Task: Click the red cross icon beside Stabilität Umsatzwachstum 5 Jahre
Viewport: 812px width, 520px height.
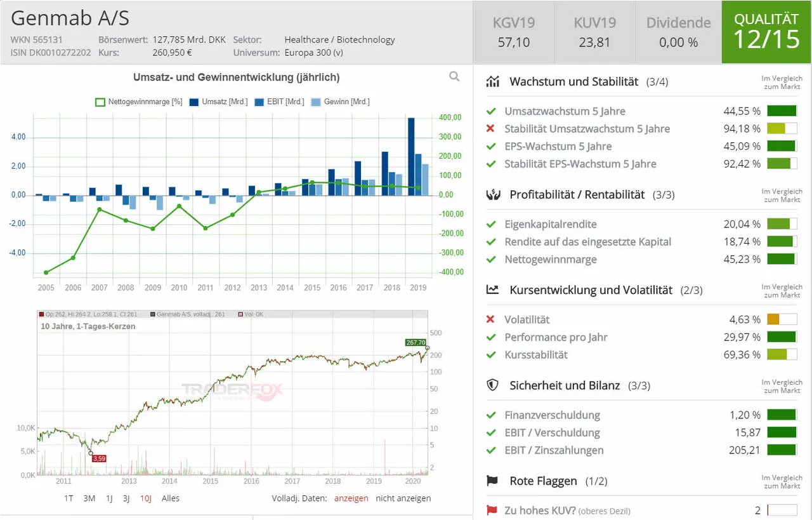Action: pyautogui.click(x=490, y=128)
